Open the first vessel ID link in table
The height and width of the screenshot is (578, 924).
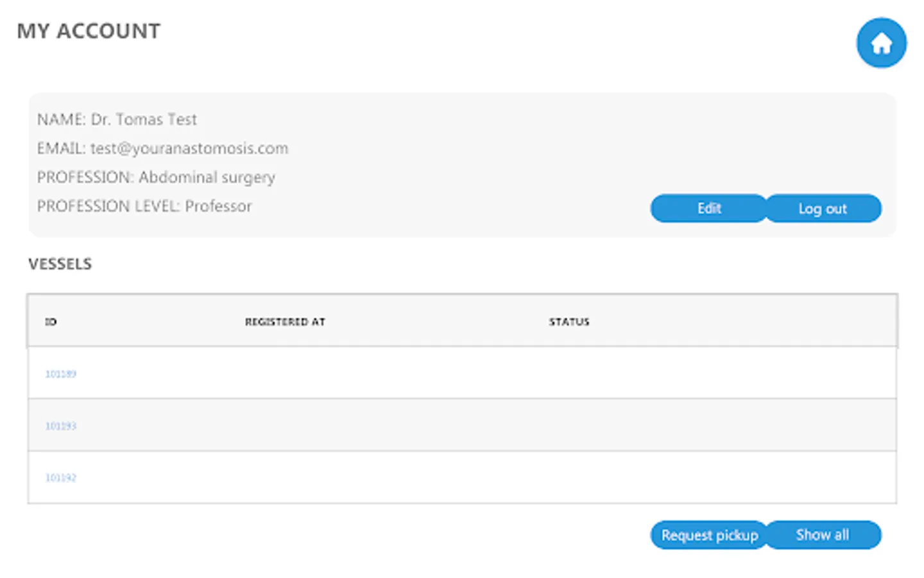[60, 374]
